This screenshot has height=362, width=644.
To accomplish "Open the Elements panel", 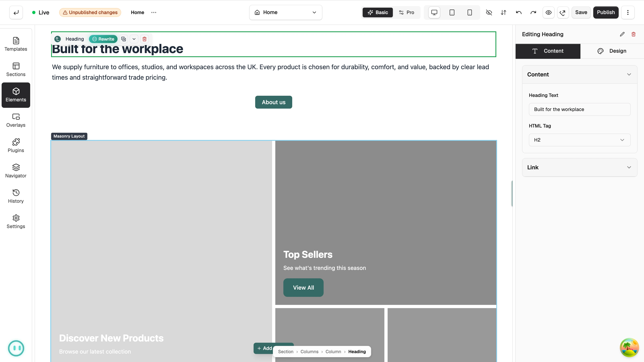I will tap(16, 95).
